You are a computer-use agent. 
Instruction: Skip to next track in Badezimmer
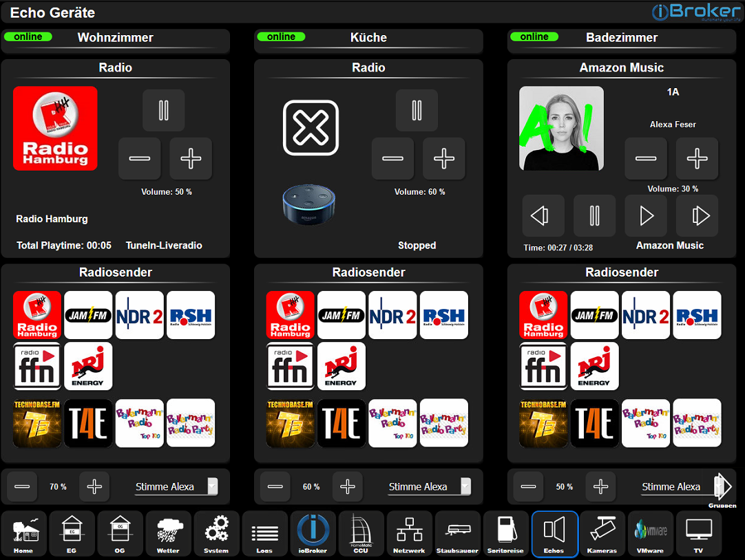pos(697,215)
